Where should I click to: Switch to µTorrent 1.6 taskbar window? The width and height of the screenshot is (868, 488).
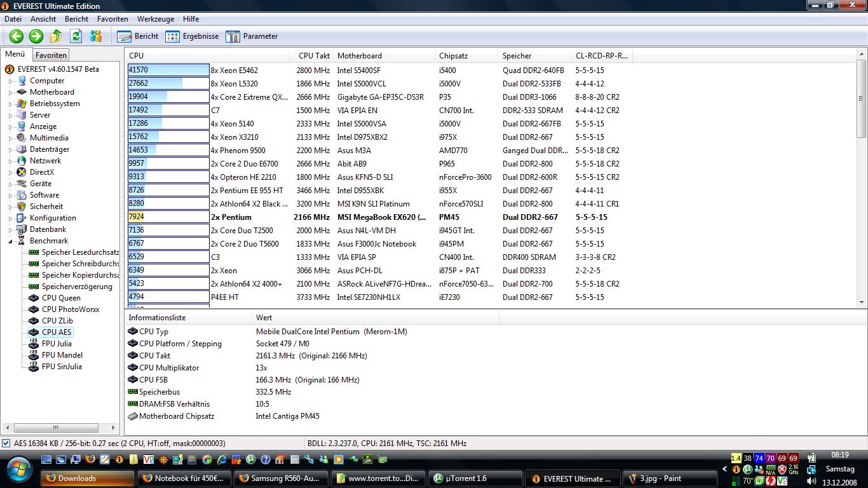click(x=475, y=478)
